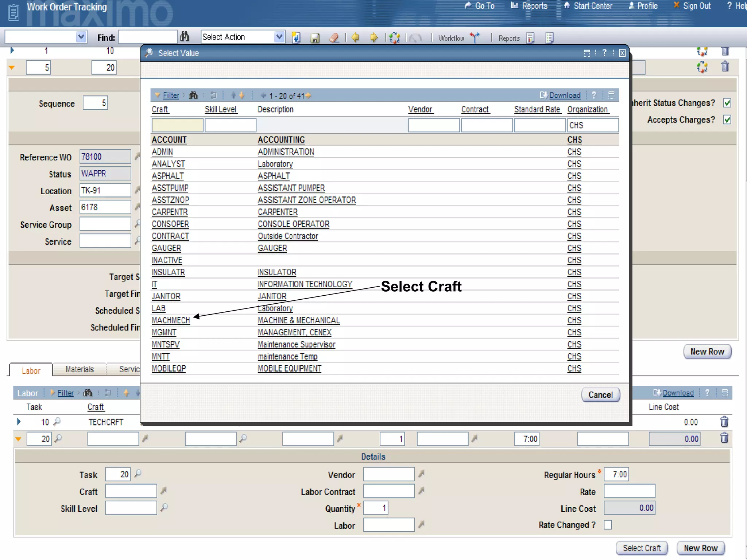This screenshot has width=747, height=560.
Task: Click trash icon in task row 20
Action: coord(725,67)
